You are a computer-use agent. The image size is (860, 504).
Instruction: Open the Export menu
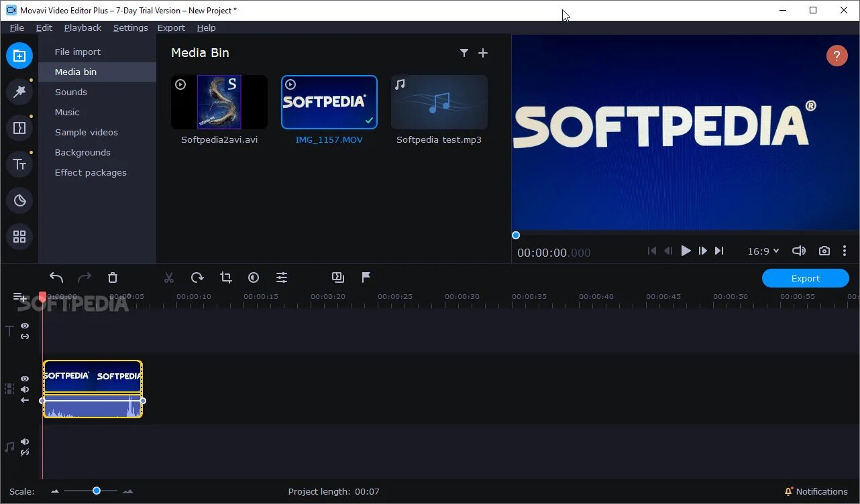point(171,27)
